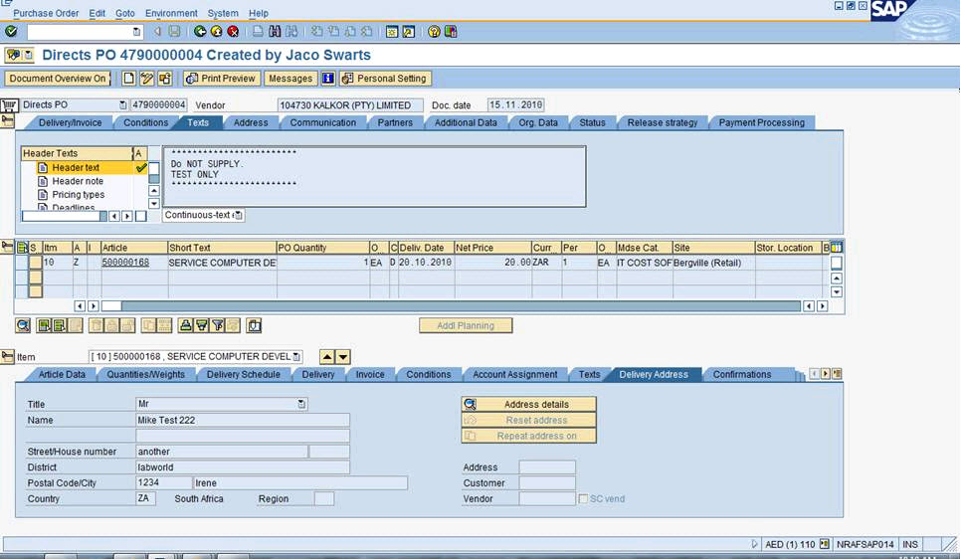The image size is (961, 560).
Task: Click the item detail magnifier icon
Action: click(x=23, y=325)
